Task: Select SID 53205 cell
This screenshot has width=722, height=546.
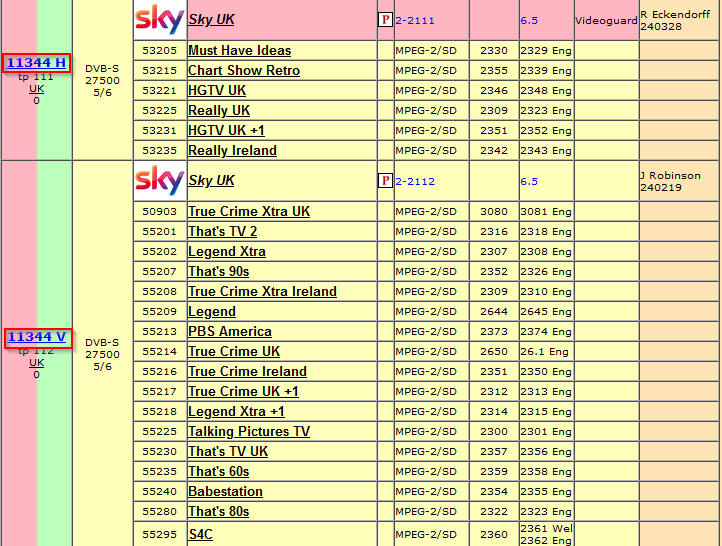Action: click(160, 50)
